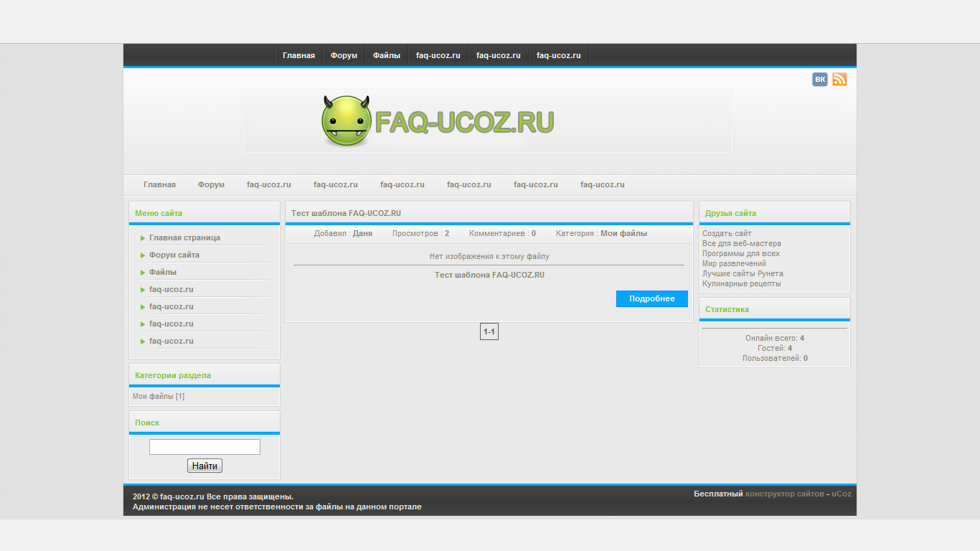Click the Пользователей: 0 text
Image resolution: width=980 pixels, height=551 pixels.
(x=775, y=358)
